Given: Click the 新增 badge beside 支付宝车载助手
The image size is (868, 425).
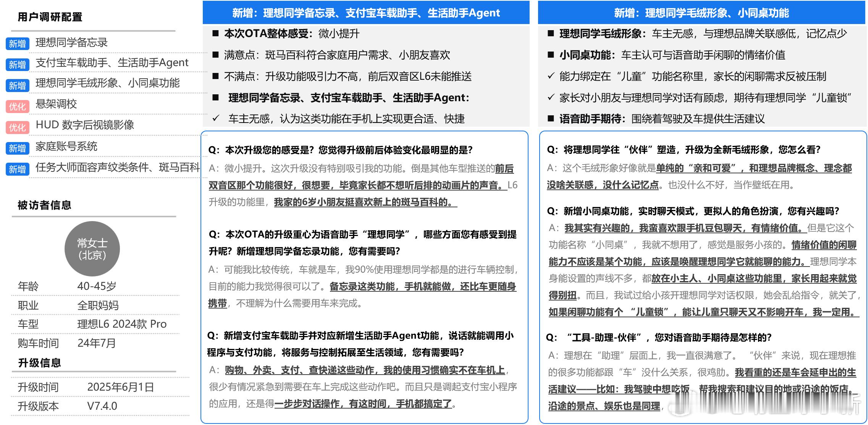Looking at the screenshot, I should [18, 65].
